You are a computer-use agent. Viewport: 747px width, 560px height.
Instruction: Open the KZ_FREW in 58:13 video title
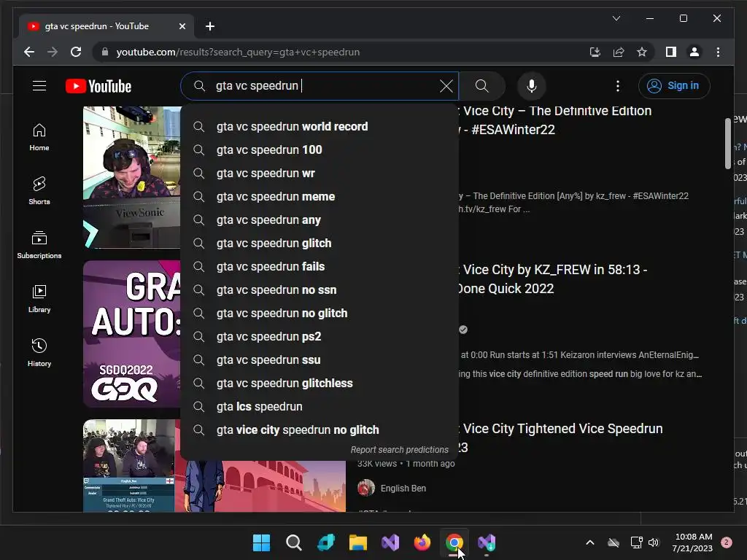click(553, 279)
